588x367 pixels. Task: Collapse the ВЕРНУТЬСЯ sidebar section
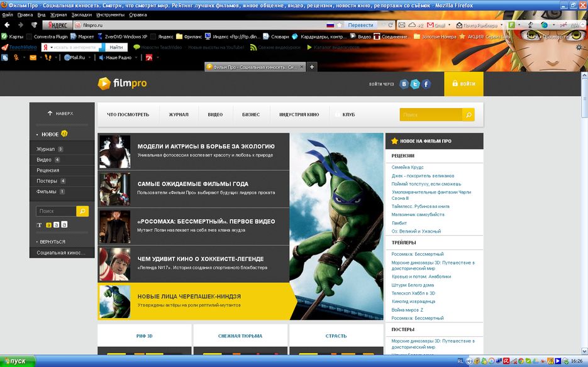point(37,242)
